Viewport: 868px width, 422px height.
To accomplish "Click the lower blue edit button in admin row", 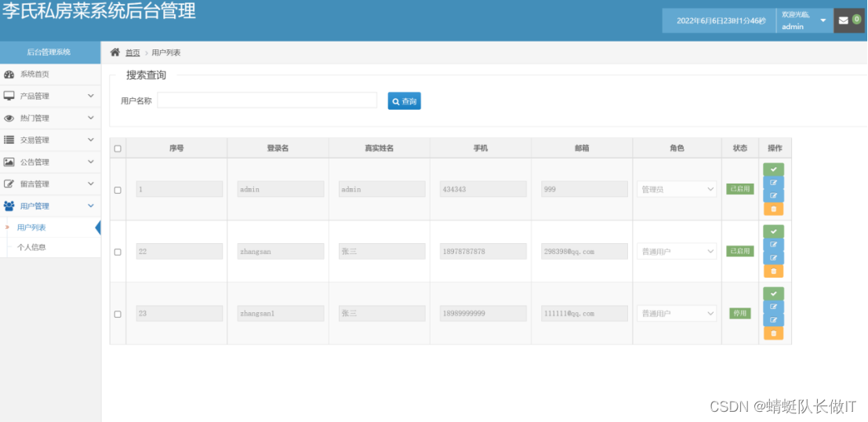I will (x=773, y=196).
